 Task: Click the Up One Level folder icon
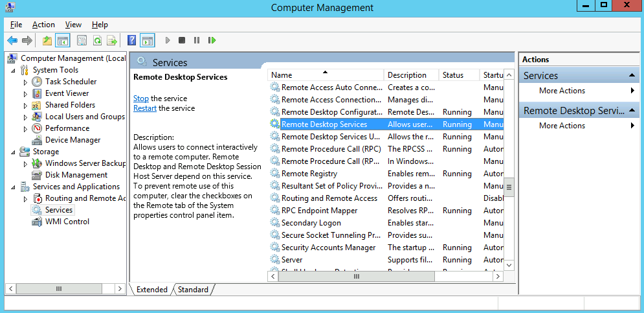[x=47, y=41]
